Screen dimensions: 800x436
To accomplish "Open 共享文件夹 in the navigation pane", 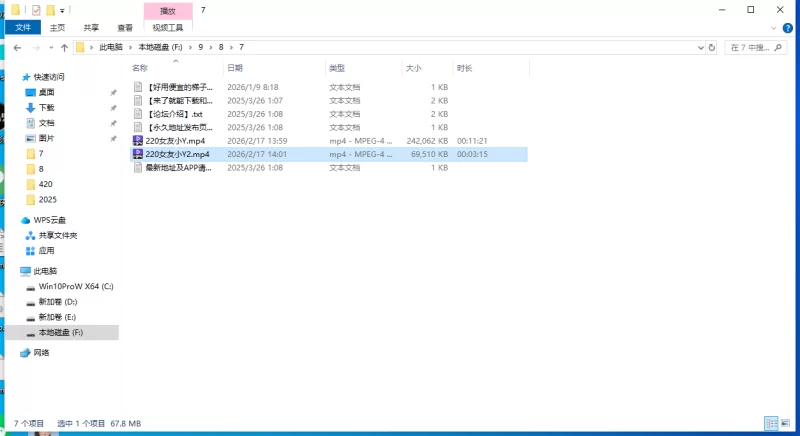I will pos(58,236).
